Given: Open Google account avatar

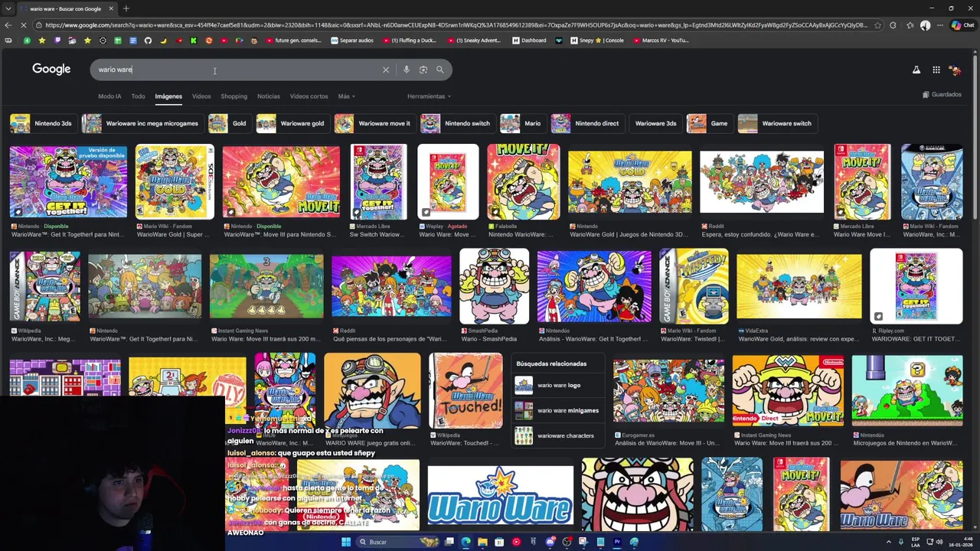Looking at the screenshot, I should click(955, 70).
